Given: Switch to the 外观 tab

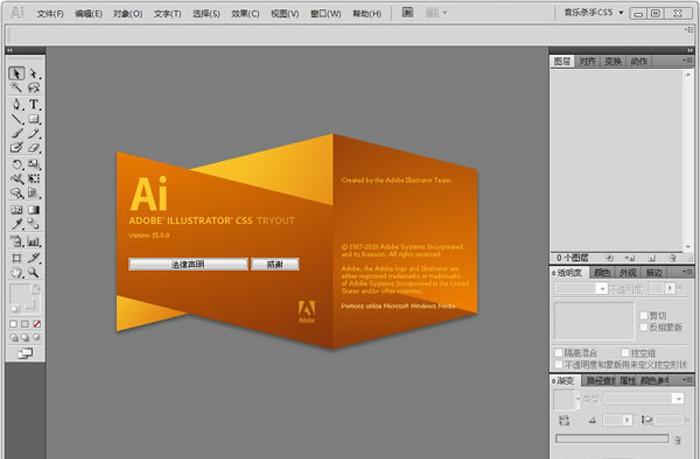Looking at the screenshot, I should [x=628, y=272].
